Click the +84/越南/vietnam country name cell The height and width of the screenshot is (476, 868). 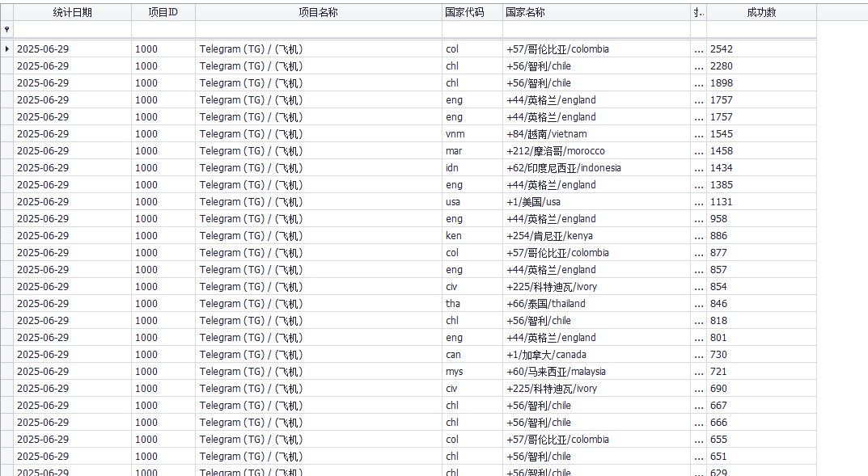[x=597, y=134]
